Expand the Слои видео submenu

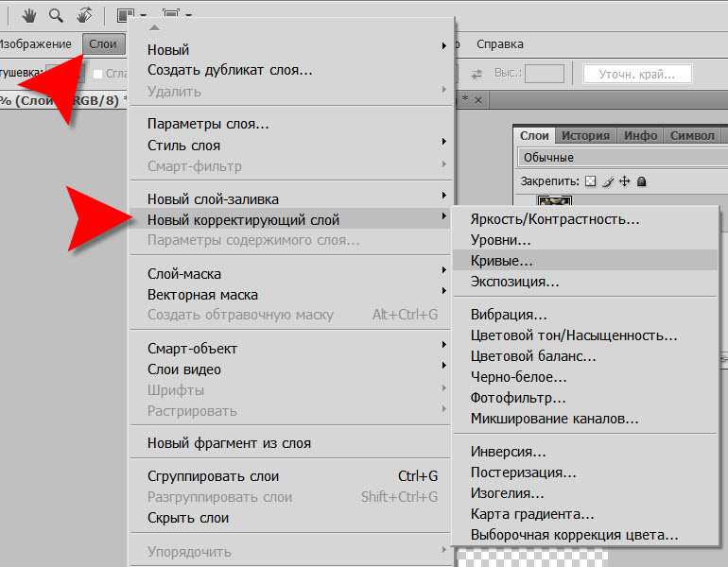point(290,369)
